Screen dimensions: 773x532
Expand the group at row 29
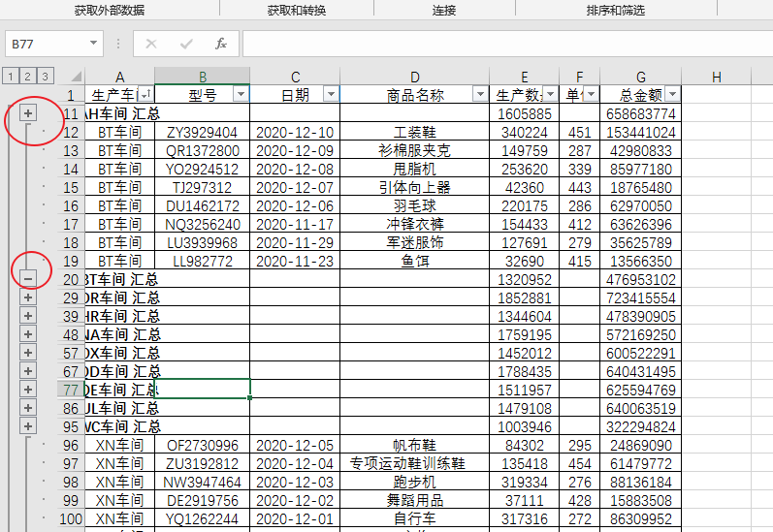[x=28, y=297]
